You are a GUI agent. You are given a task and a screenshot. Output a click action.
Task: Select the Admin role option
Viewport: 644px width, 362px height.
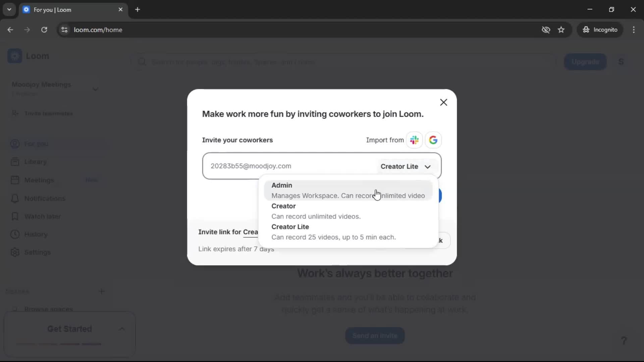coord(348,190)
